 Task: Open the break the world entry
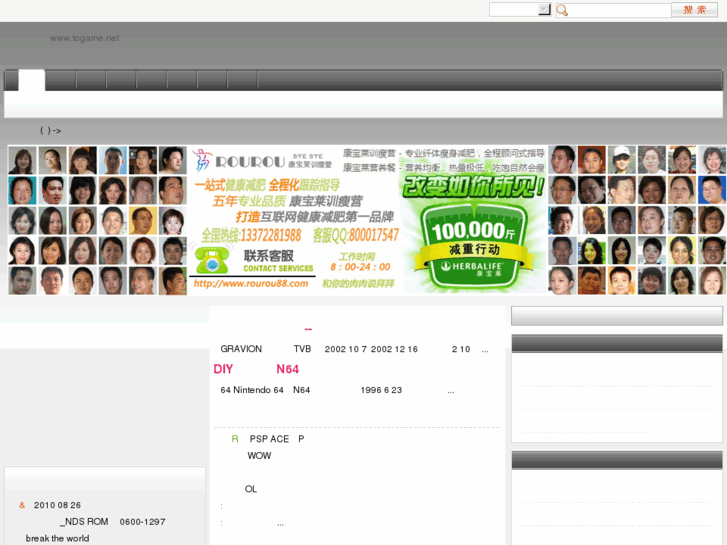(57, 539)
